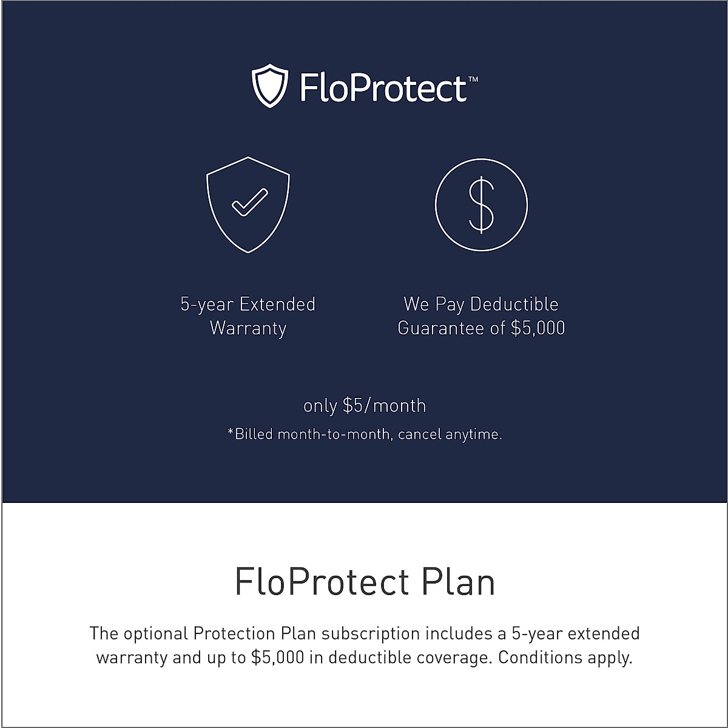Click the "FloProtect Plan" heading
This screenshot has height=728, width=728.
(365, 582)
